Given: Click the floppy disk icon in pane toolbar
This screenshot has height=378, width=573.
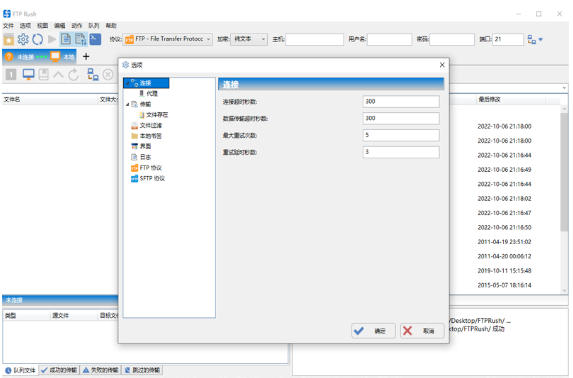Looking at the screenshot, I should (43, 74).
